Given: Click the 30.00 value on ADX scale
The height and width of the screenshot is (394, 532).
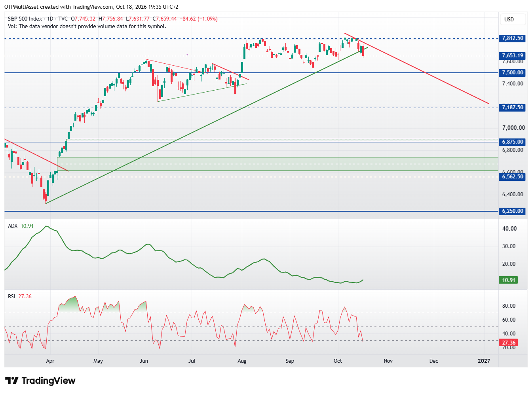Looking at the screenshot, I should coord(509,246).
